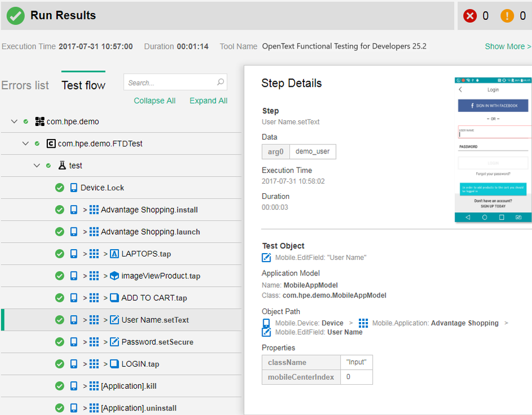Collapse the com.hpe.demo.FTDTest class node
This screenshot has width=532, height=415.
pyautogui.click(x=25, y=144)
